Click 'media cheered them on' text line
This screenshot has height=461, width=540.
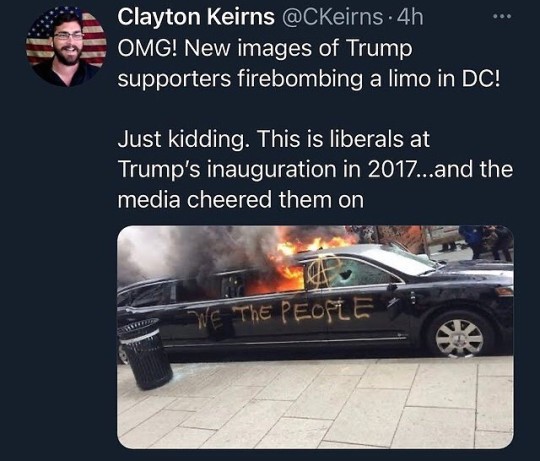(240, 200)
